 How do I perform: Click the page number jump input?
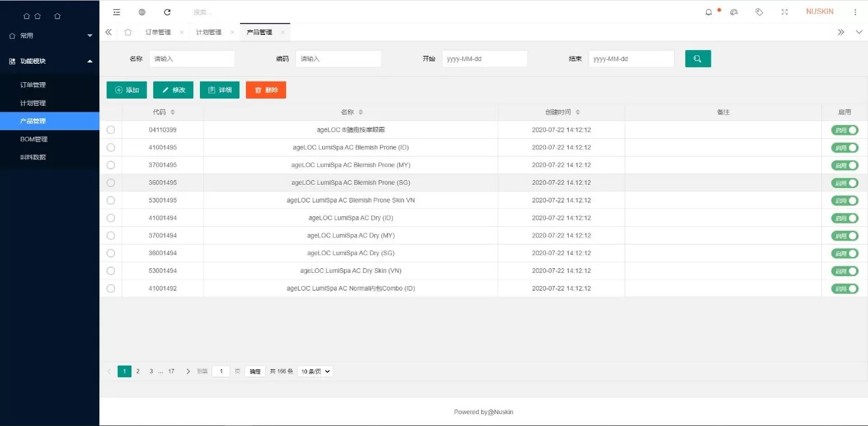point(221,371)
